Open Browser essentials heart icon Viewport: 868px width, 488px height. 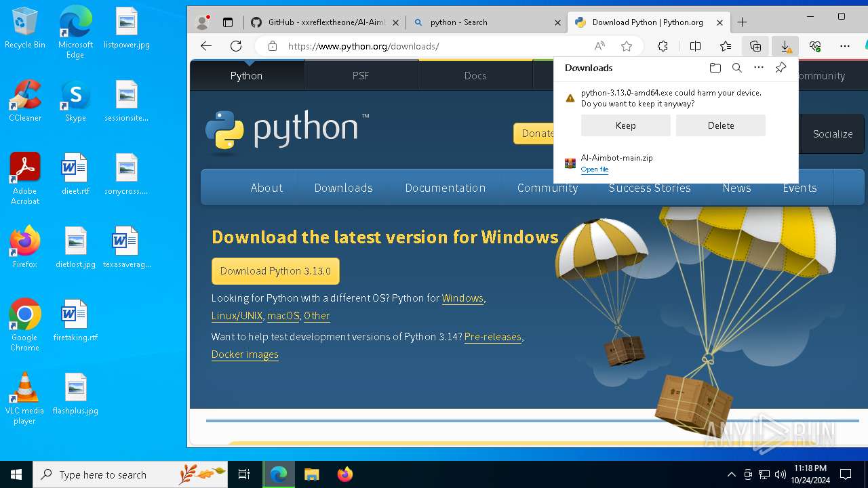coord(815,46)
